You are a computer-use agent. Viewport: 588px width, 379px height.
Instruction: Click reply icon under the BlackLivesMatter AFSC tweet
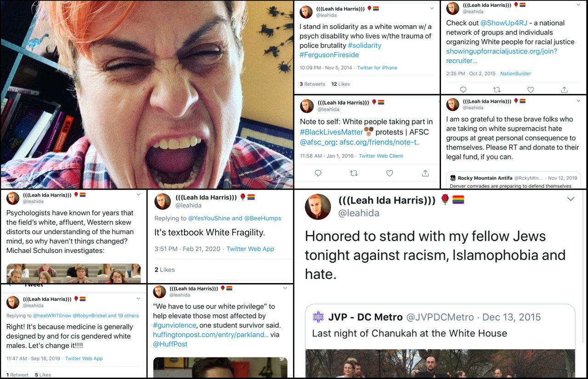pos(318,173)
